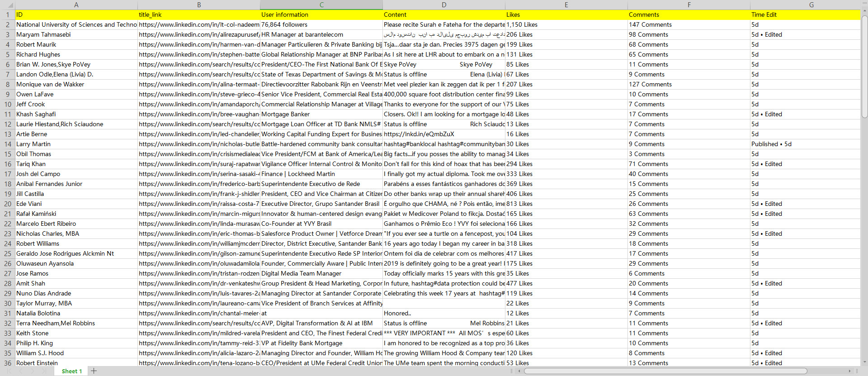This screenshot has width=868, height=376.
Task: Select column D header
Action: click(444, 5)
